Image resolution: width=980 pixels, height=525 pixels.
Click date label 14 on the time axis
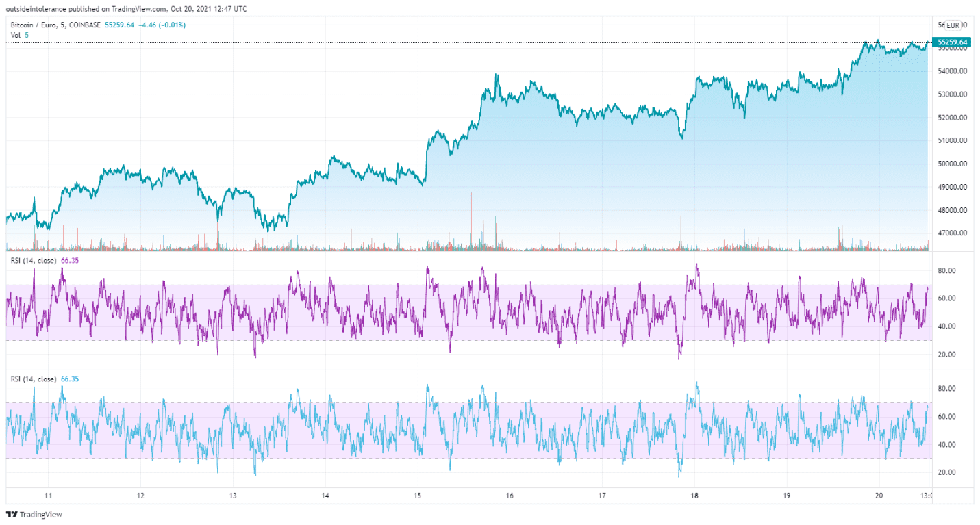point(325,496)
